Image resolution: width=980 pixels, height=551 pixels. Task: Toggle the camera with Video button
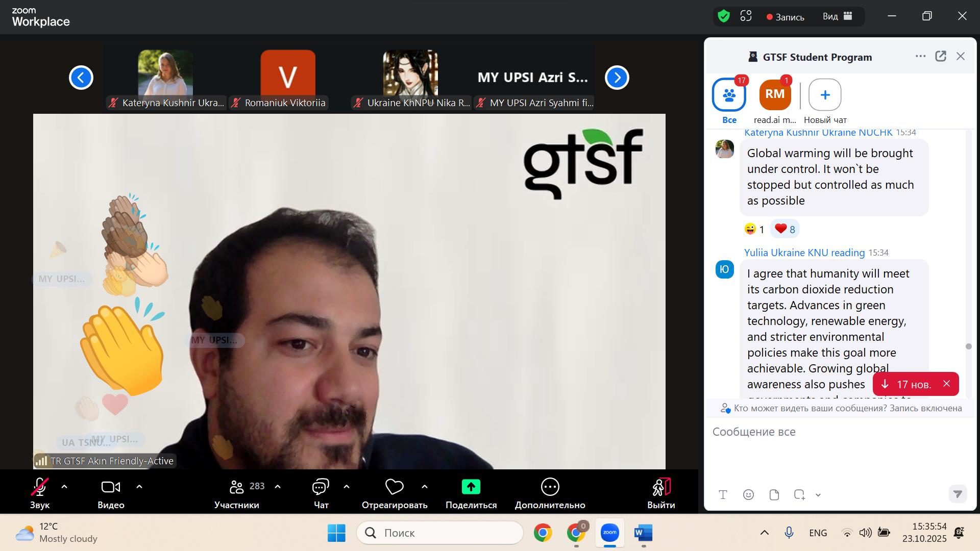(111, 487)
